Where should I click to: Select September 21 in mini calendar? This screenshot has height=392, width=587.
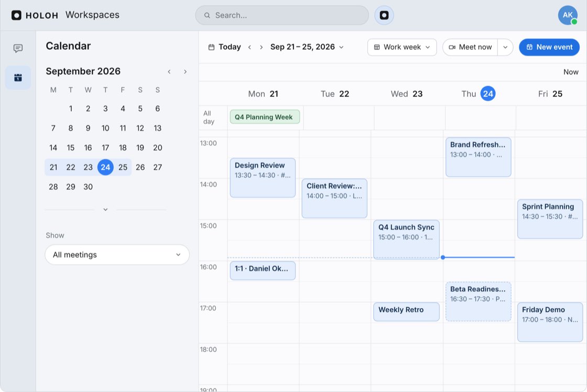pyautogui.click(x=53, y=167)
